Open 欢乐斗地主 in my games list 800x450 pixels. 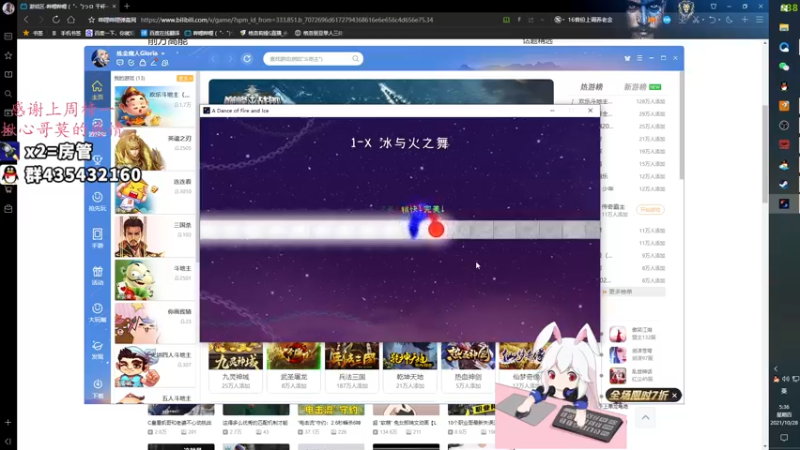pos(155,106)
